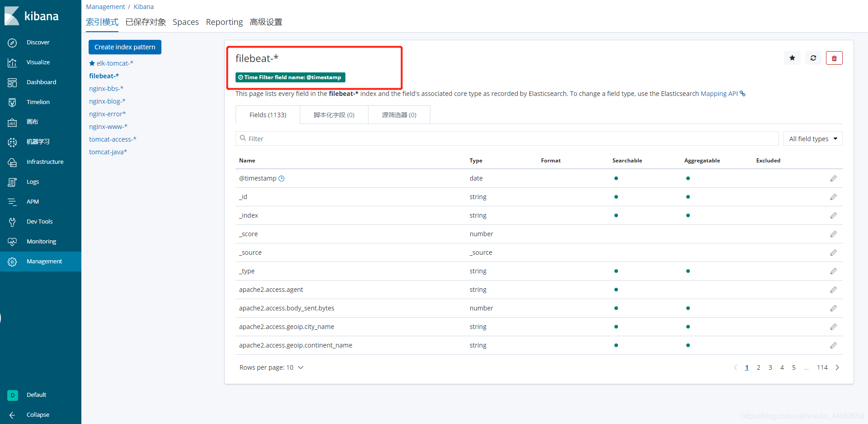Image resolution: width=868 pixels, height=424 pixels.
Task: Edit the _score field
Action: coord(833,234)
